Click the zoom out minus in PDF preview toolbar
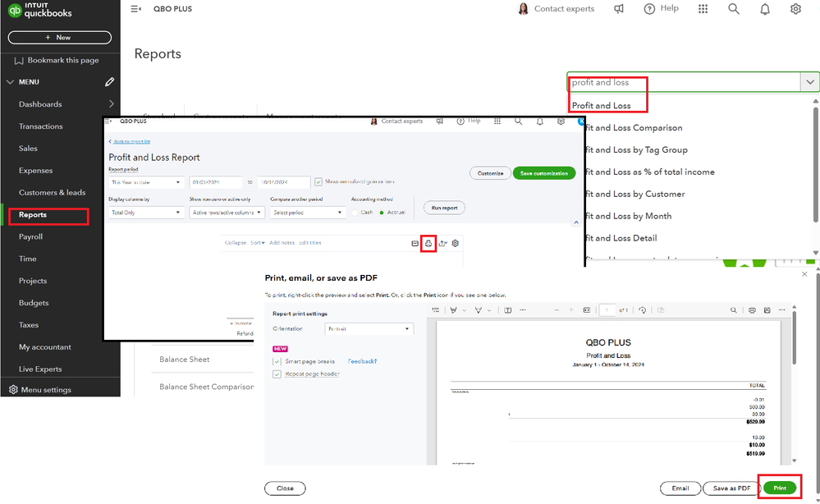 [557, 310]
